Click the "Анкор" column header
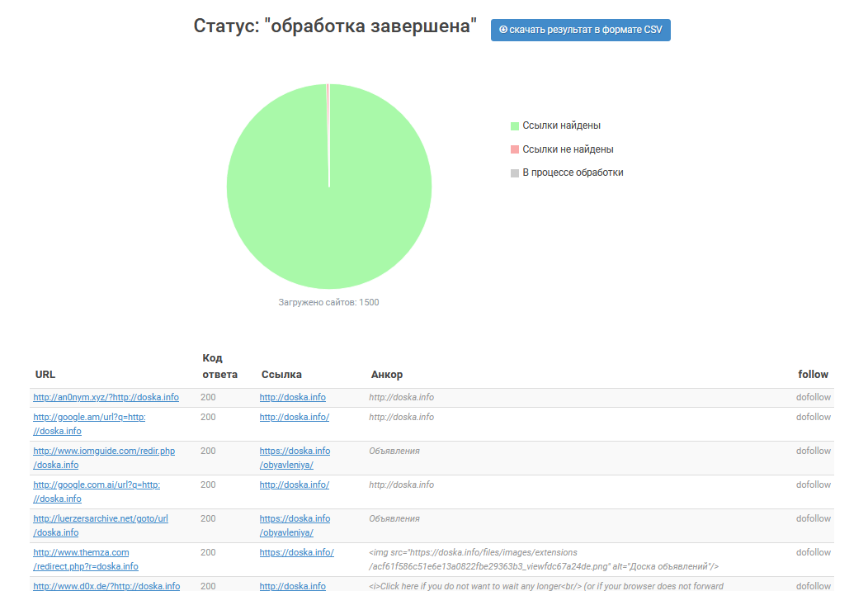Screen dimensions: 868x591 386,375
